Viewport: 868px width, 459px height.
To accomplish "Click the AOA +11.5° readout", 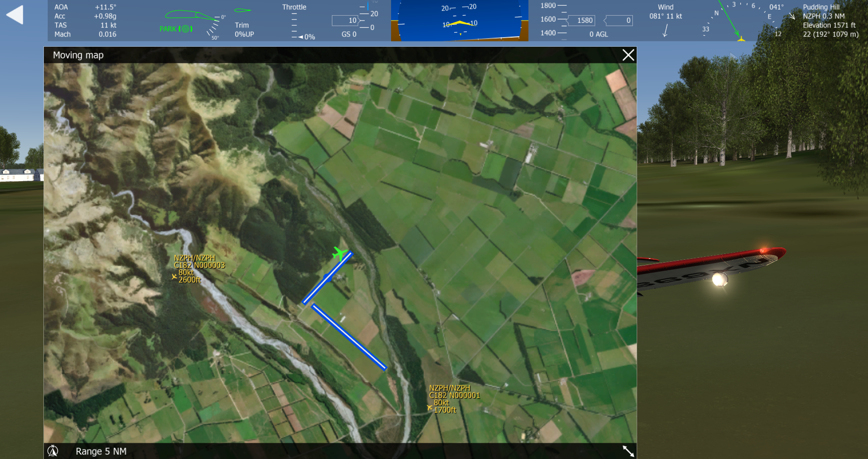I will [x=85, y=7].
